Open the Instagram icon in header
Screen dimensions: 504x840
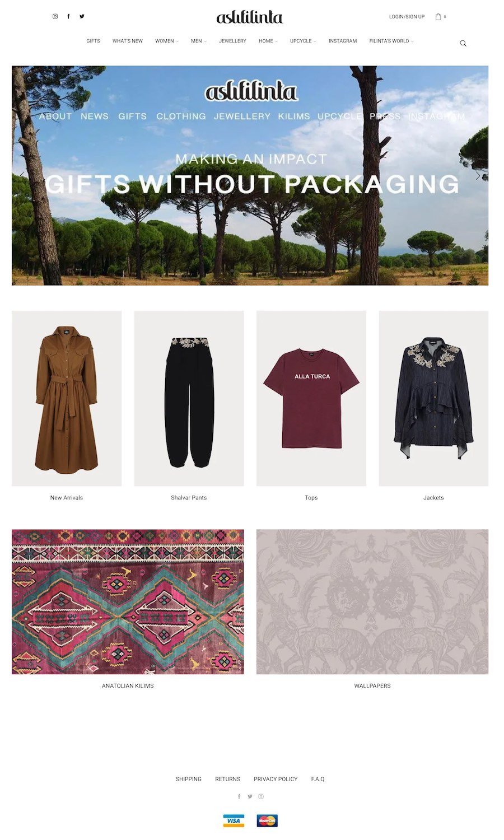click(55, 16)
